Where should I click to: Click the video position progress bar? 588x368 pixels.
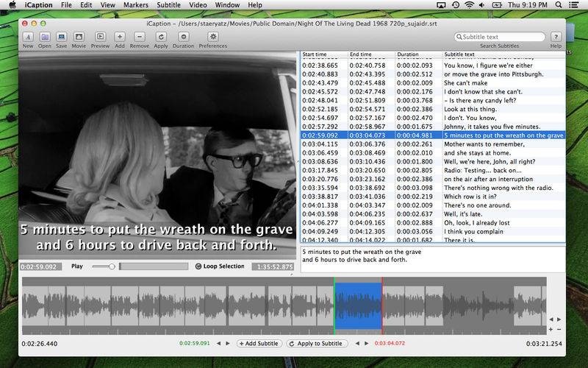pos(154,266)
